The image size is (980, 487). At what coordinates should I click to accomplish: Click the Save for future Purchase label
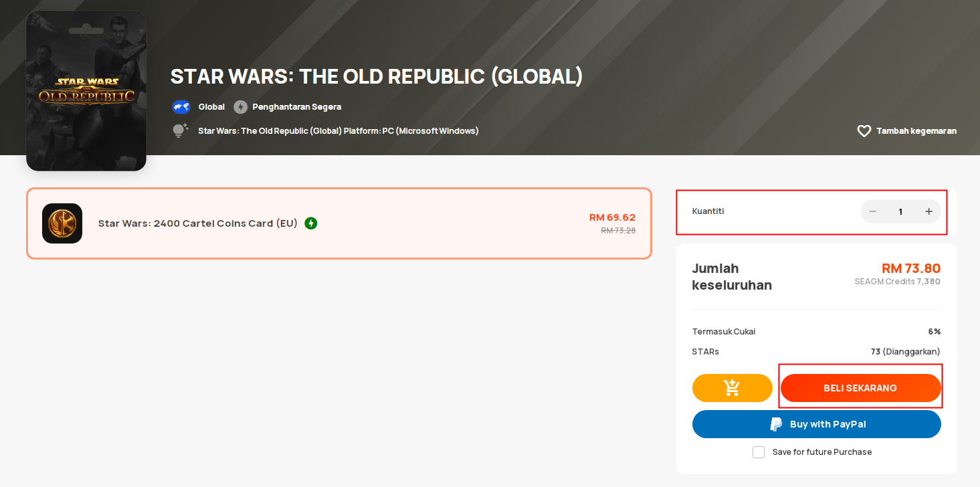coord(822,452)
